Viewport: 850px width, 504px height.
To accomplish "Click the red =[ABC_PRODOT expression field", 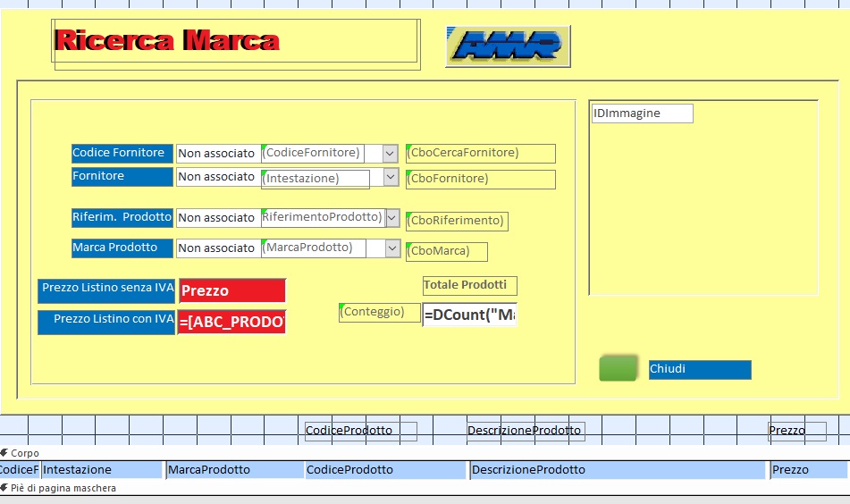I will tap(231, 322).
